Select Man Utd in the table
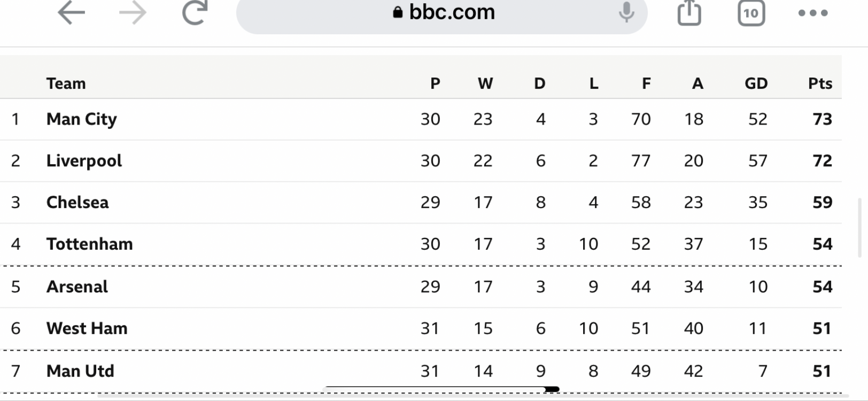Viewport: 868px width, 401px height. click(80, 372)
